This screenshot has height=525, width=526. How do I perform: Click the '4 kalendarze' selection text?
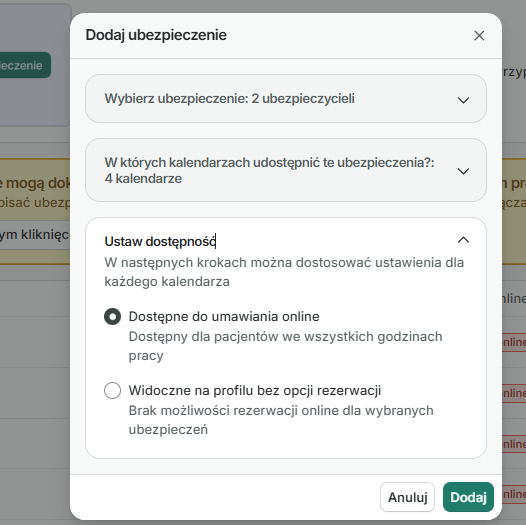143,178
